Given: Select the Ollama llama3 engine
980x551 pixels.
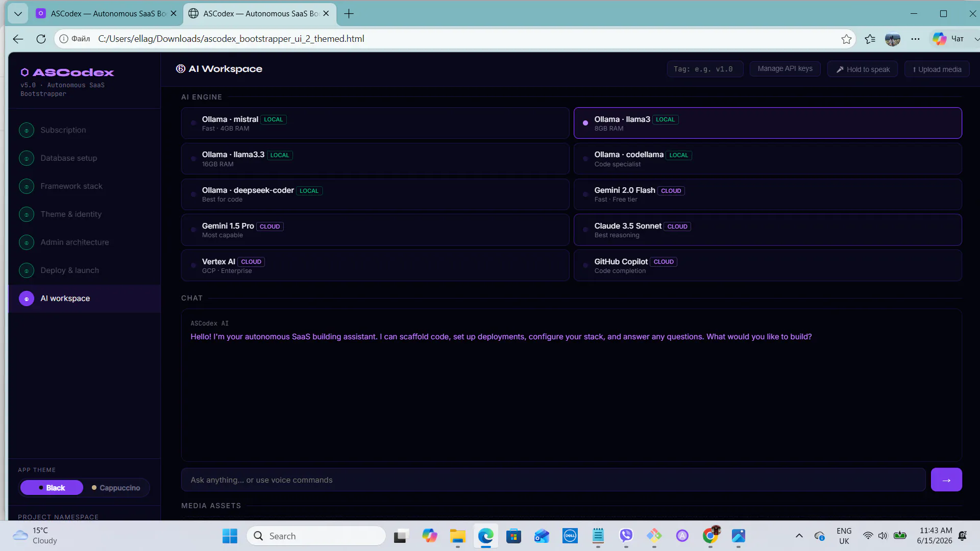Looking at the screenshot, I should pyautogui.click(x=768, y=123).
